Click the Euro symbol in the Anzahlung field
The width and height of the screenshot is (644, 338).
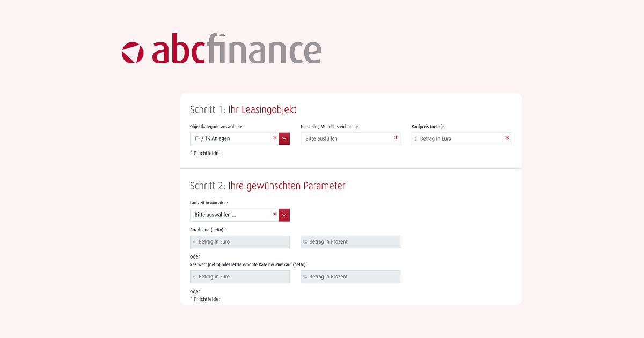[194, 242]
